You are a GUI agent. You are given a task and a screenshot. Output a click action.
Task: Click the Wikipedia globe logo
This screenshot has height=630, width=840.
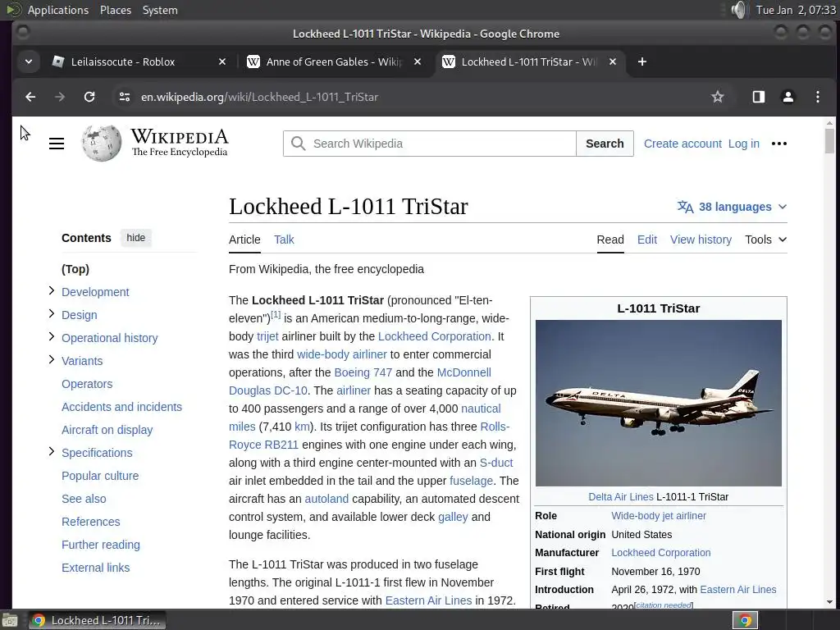(102, 143)
